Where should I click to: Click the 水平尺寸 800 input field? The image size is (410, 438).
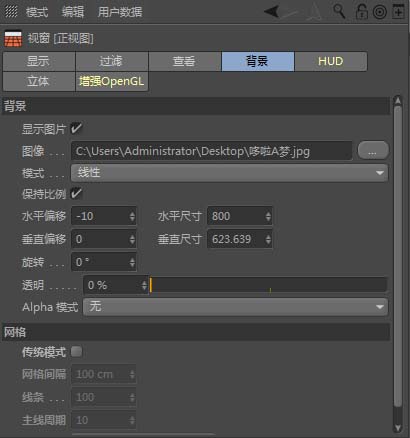point(239,216)
